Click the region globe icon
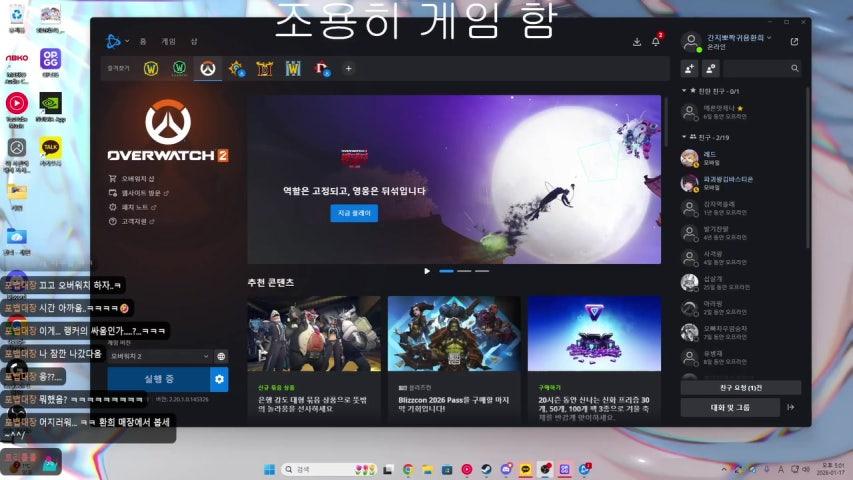This screenshot has width=853, height=480. click(221, 356)
